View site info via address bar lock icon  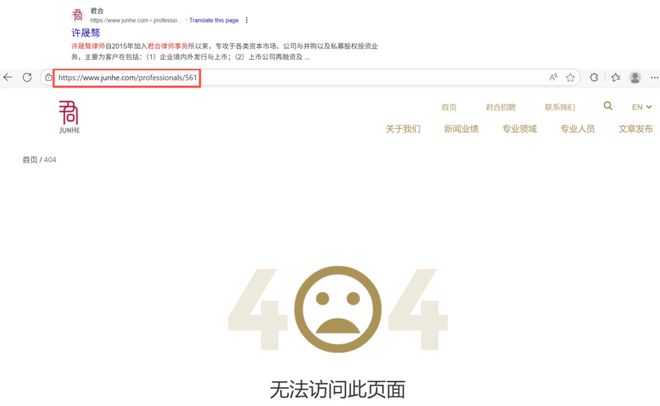49,77
